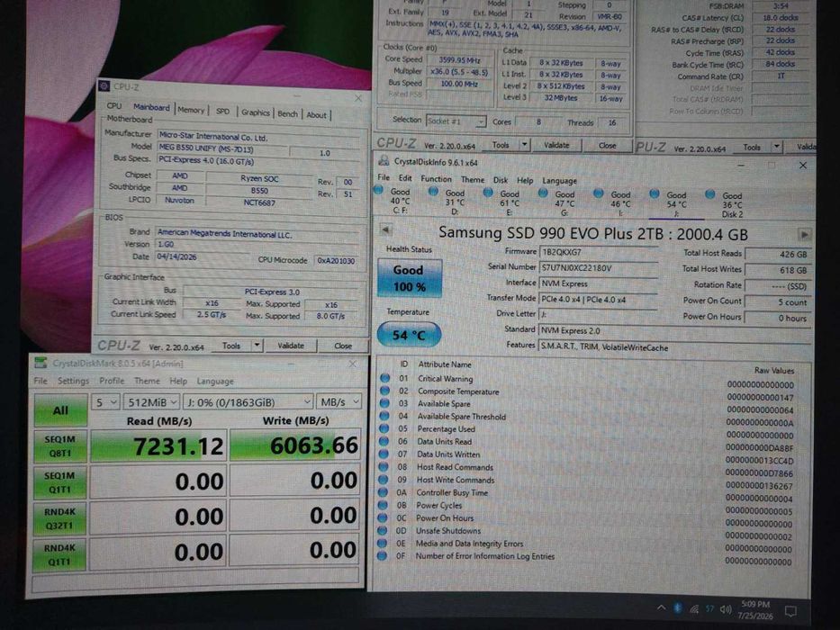This screenshot has width=840, height=630.
Task: Switch to CPU tab in CPU-Z
Action: point(114,105)
